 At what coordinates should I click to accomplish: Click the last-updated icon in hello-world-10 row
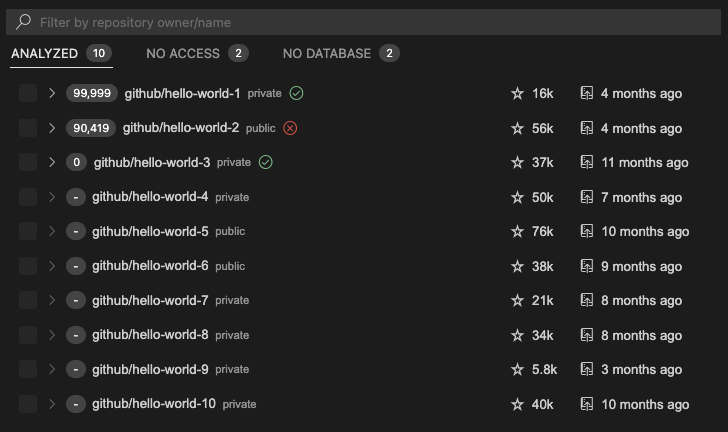click(x=587, y=404)
